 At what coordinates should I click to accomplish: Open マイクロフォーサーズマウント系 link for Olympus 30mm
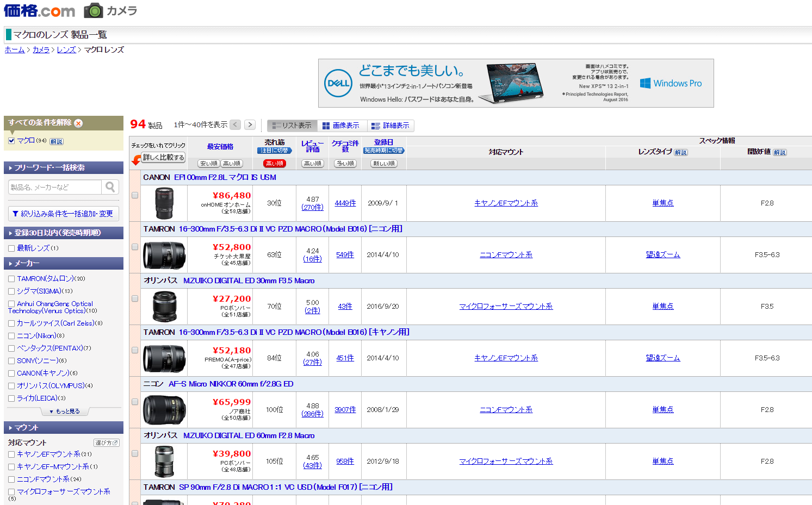(x=506, y=307)
